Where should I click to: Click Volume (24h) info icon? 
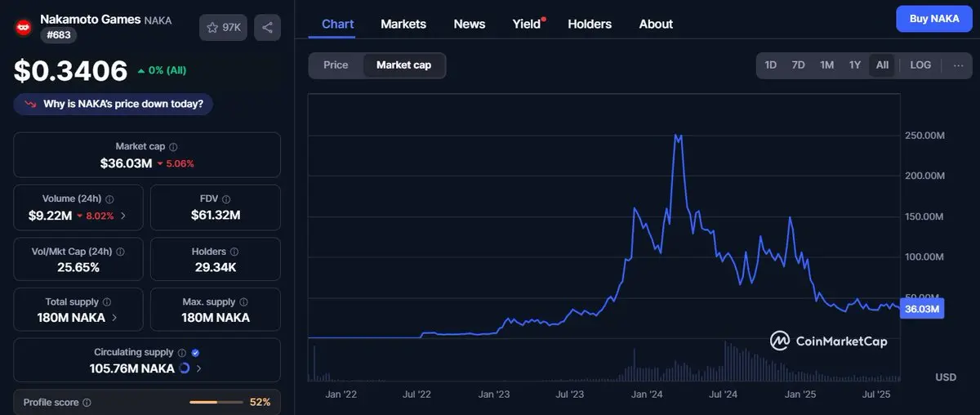[110, 199]
